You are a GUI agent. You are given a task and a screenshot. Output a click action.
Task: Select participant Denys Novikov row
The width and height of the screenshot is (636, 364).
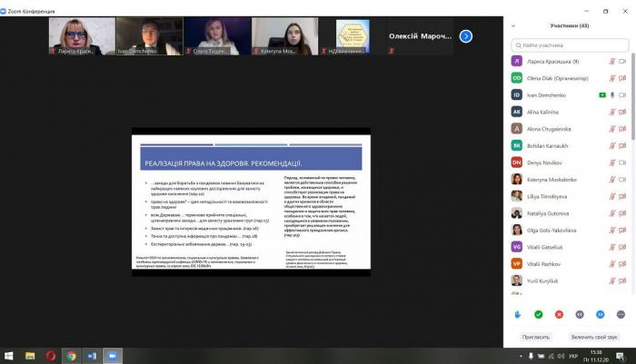coord(570,163)
